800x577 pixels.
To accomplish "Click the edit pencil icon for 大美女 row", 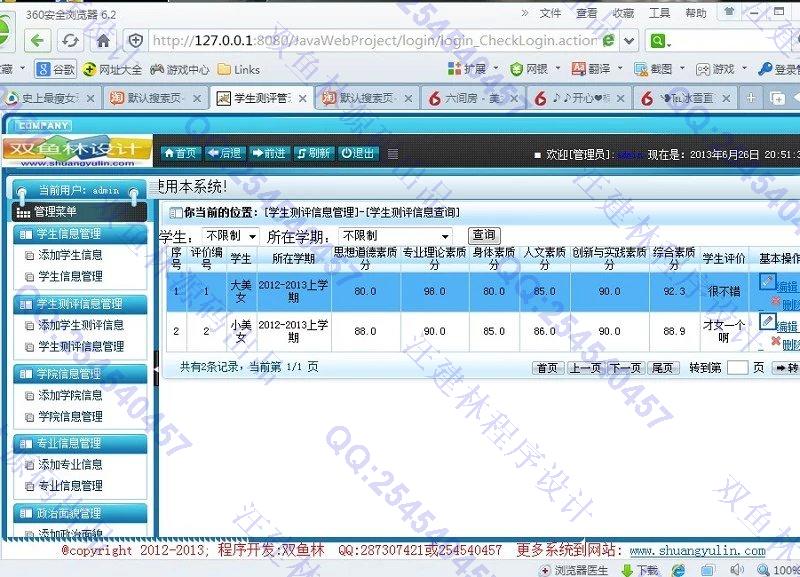I will [x=767, y=281].
